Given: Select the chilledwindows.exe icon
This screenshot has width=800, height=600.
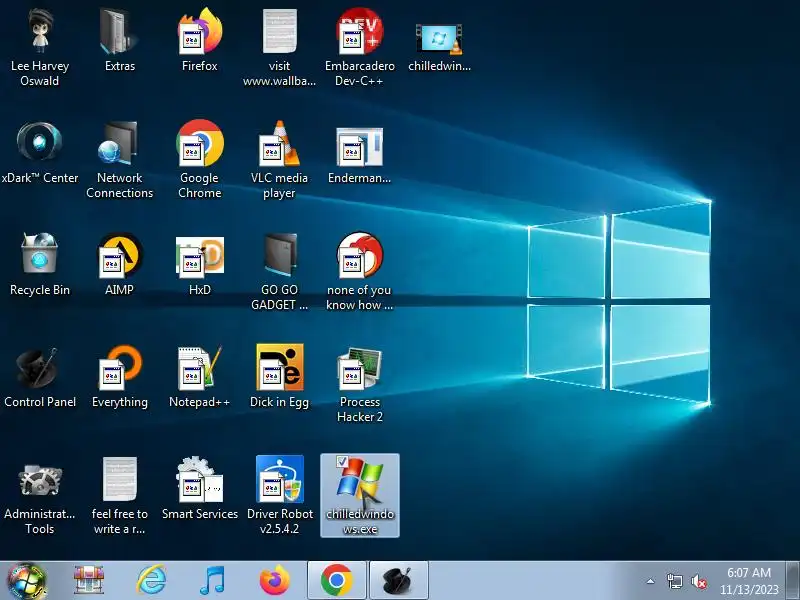Looking at the screenshot, I should pyautogui.click(x=360, y=495).
